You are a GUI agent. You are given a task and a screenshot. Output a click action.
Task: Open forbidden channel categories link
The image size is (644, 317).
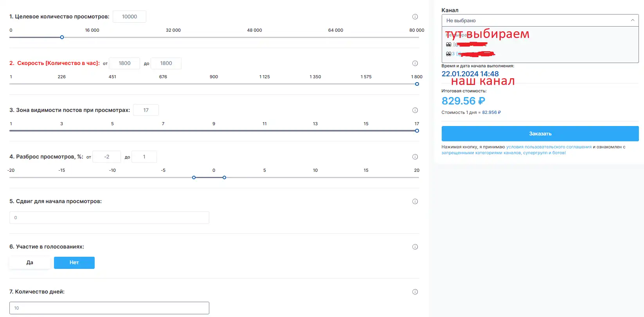(504, 153)
